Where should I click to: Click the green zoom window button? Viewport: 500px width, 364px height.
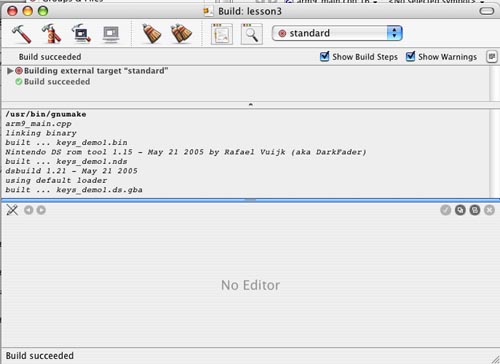[43, 11]
